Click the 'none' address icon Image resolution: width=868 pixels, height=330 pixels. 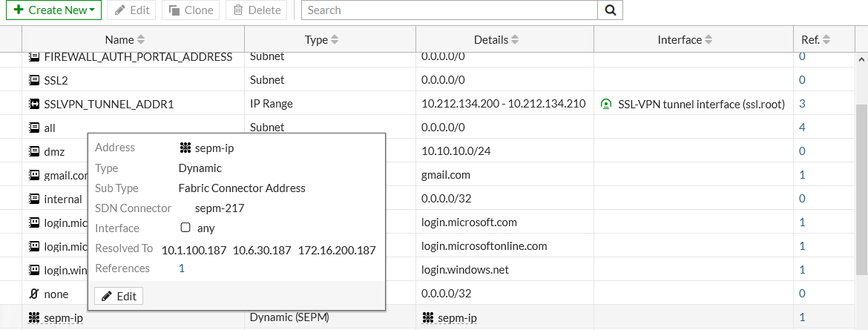pyautogui.click(x=34, y=294)
